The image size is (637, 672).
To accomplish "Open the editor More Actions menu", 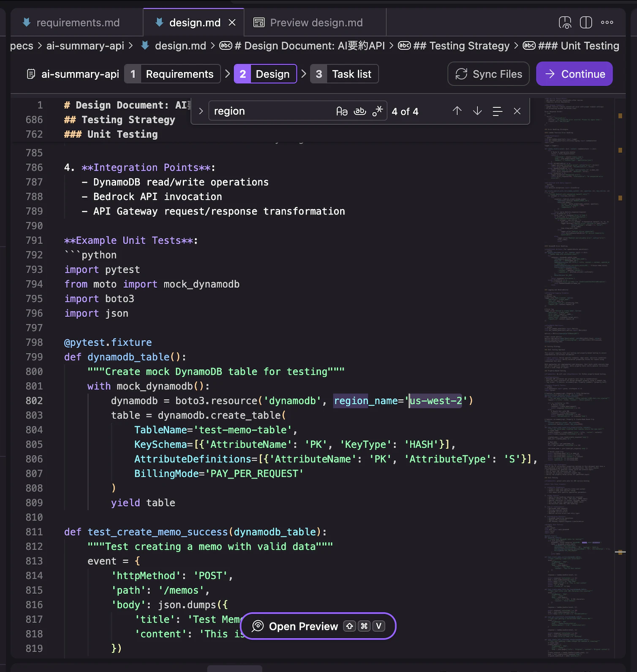I will coord(607,22).
